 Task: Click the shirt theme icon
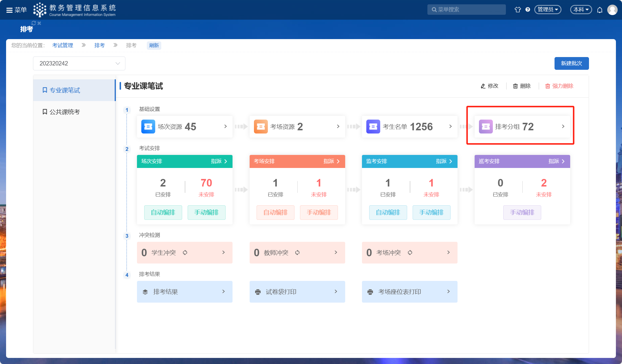pos(517,10)
